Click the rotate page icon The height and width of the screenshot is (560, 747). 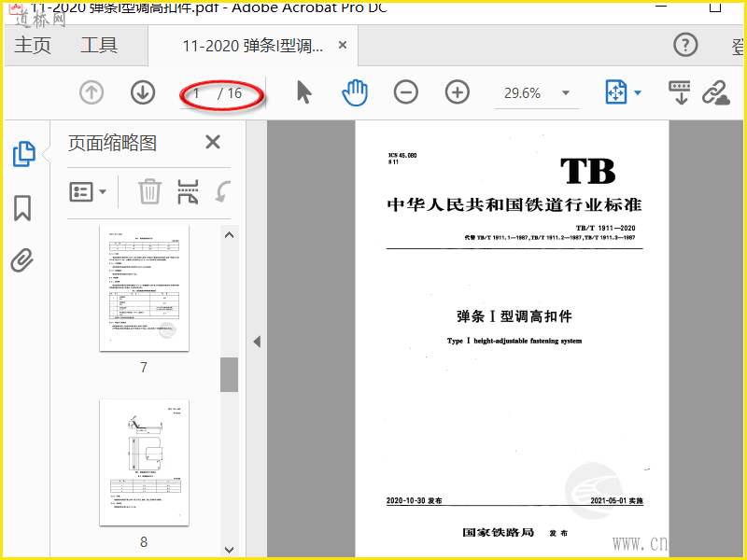click(x=222, y=191)
